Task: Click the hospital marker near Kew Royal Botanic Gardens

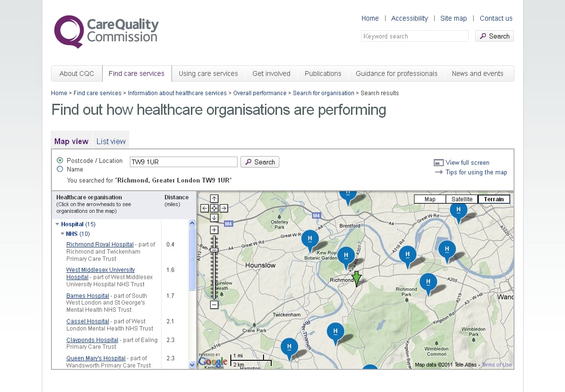Action: 310,240
